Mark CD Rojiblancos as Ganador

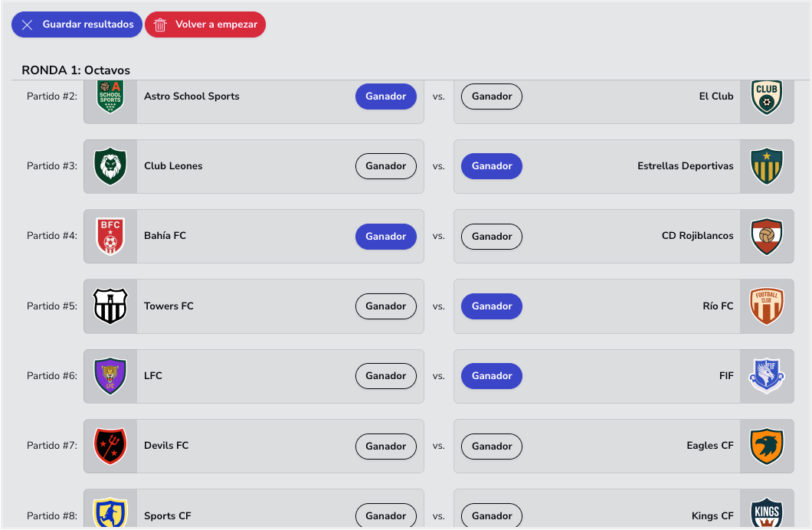click(492, 236)
